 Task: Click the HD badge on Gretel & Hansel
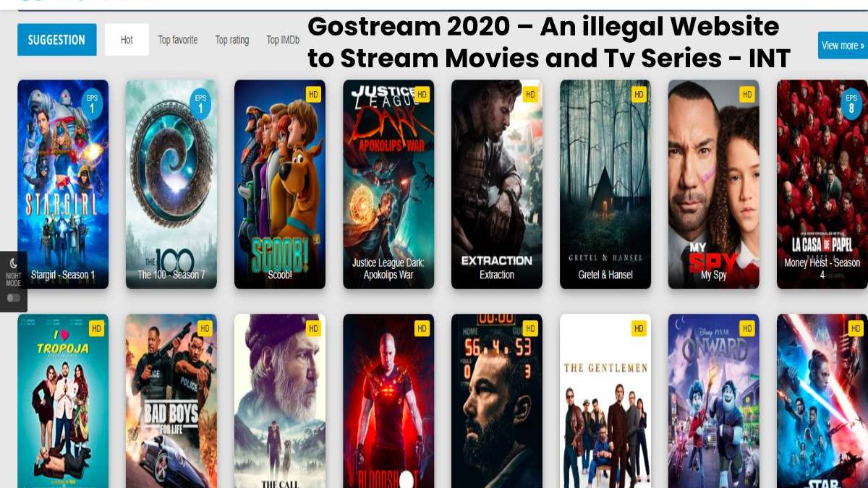639,94
